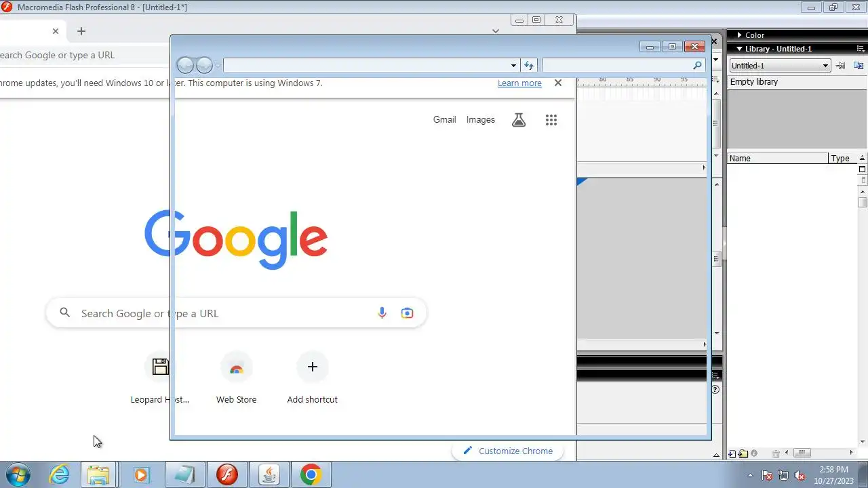Image resolution: width=868 pixels, height=488 pixels.
Task: Click the Java icon in the taskbar
Action: pyautogui.click(x=269, y=474)
